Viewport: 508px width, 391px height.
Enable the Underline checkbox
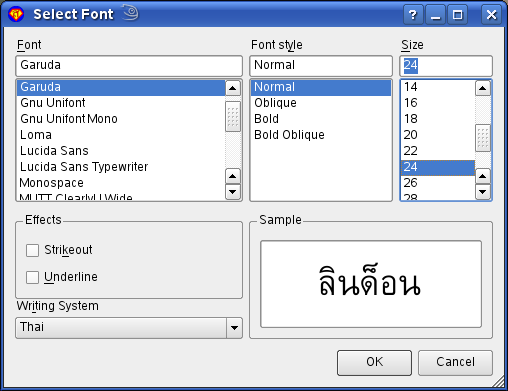click(32, 277)
